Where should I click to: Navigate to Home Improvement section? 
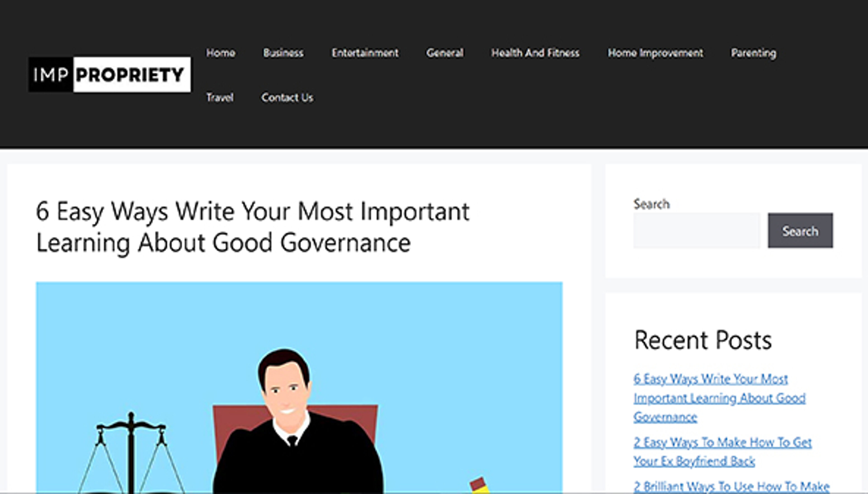pos(655,53)
